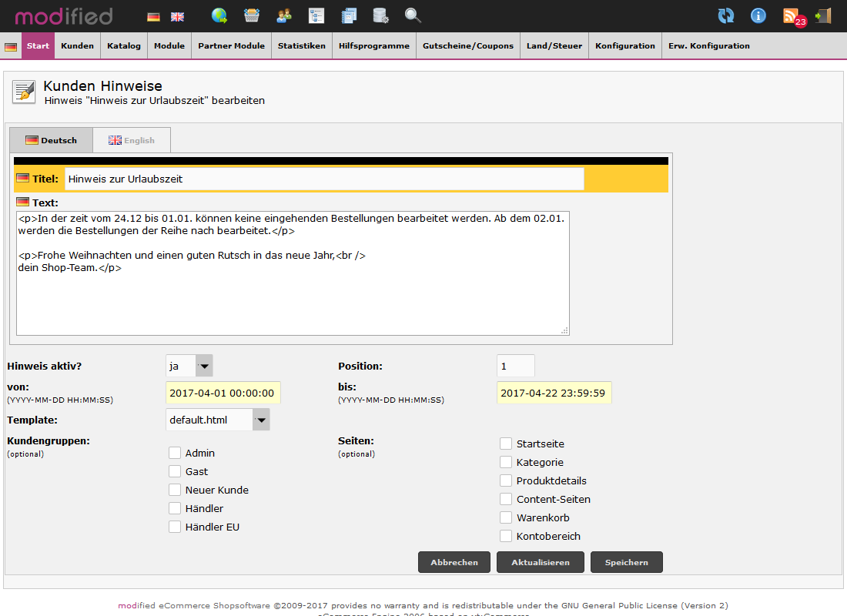Open customers via the people icon
847x616 pixels.
click(284, 15)
